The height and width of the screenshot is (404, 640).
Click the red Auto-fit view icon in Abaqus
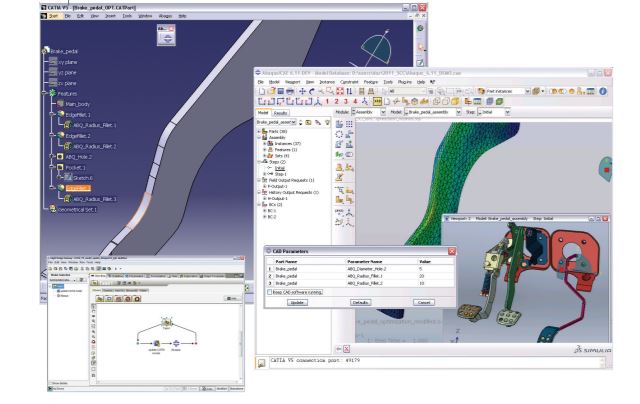click(340, 91)
